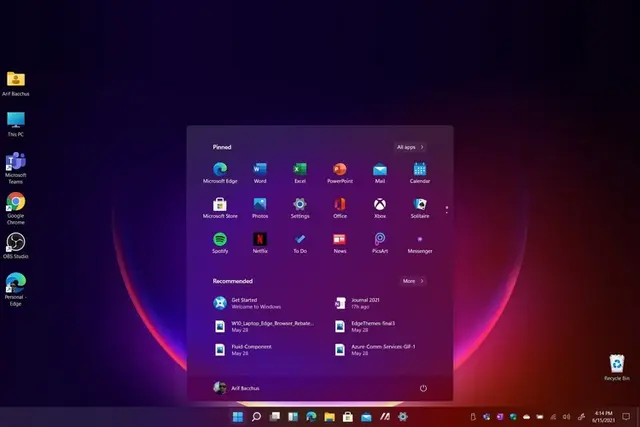
Task: Select the Google Chrome desktop shortcut
Action: pos(16,209)
